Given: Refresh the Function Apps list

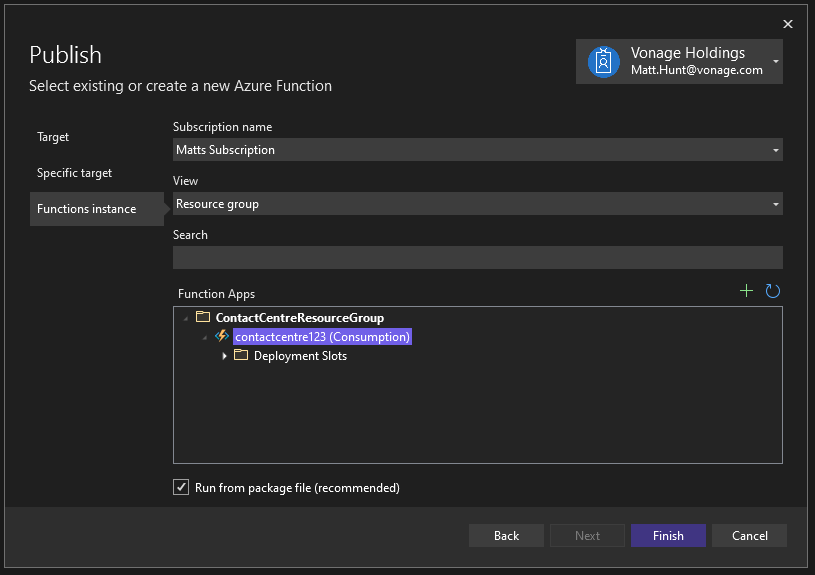Looking at the screenshot, I should point(772,291).
